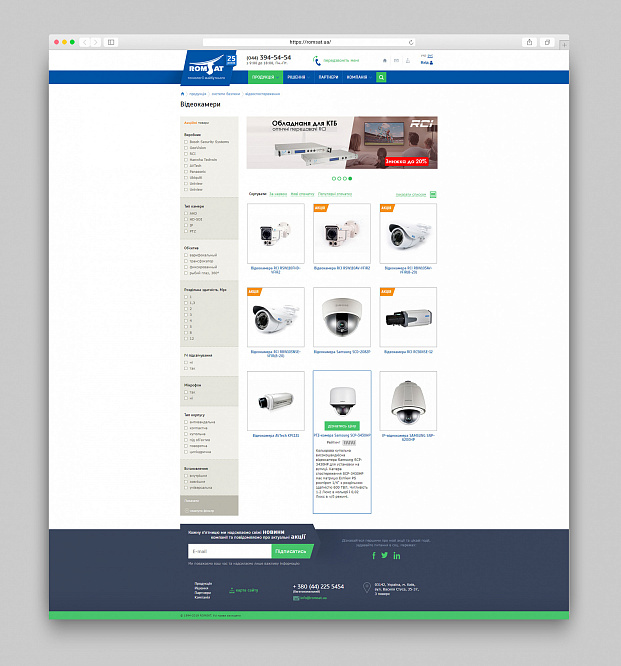Select the fourth banner carousel dot
This screenshot has width=621, height=666.
[x=350, y=179]
